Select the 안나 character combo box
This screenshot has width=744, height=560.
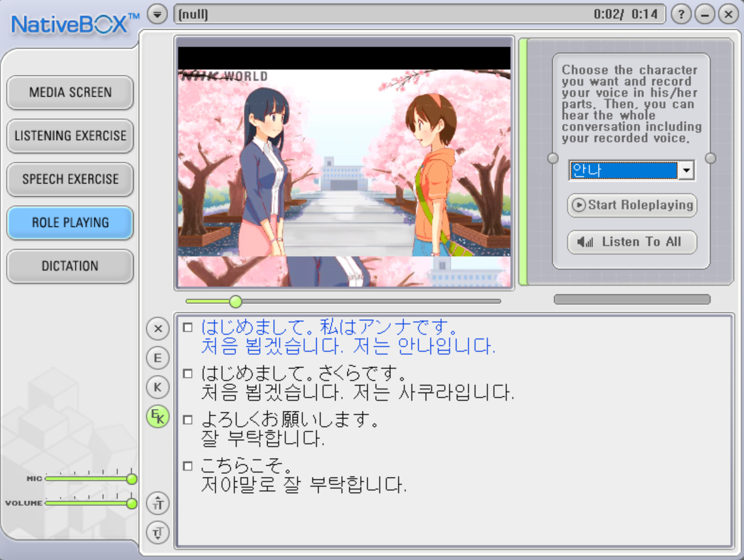coord(631,171)
